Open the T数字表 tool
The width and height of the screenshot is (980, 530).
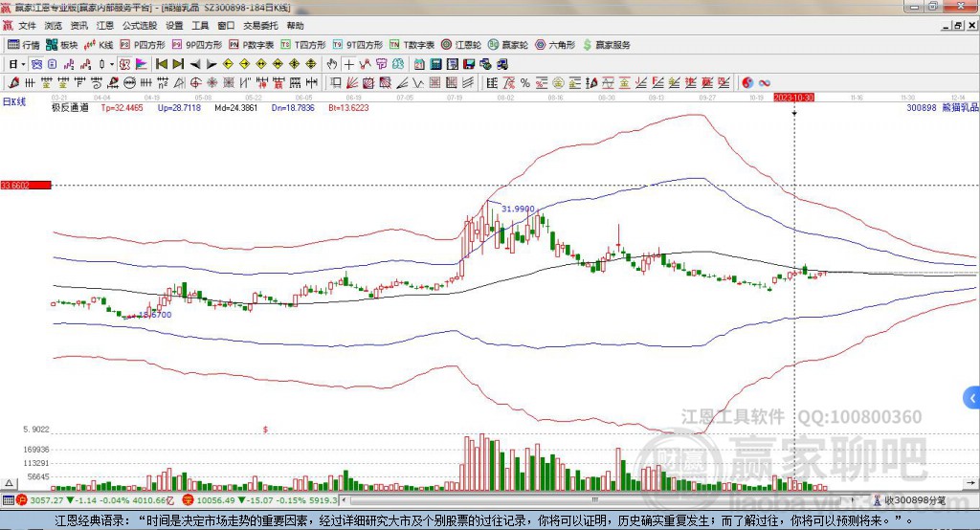412,45
